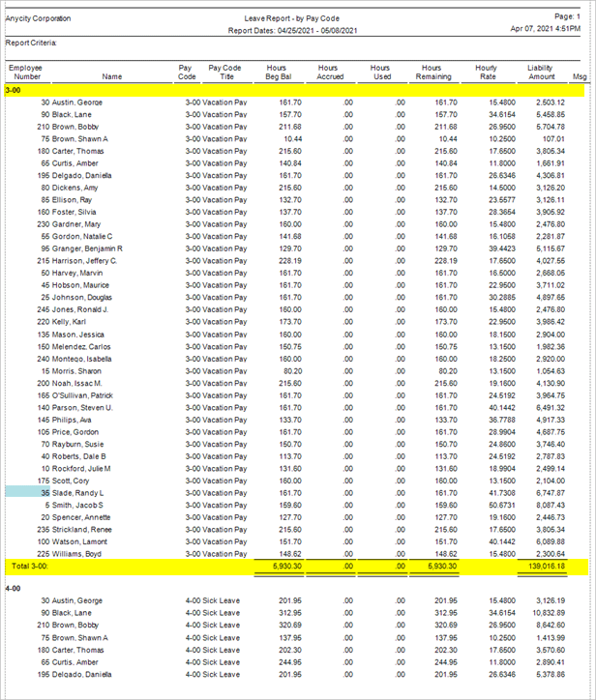Click Gordon, Natalie C name
This screenshot has height=700, width=596.
82,236
